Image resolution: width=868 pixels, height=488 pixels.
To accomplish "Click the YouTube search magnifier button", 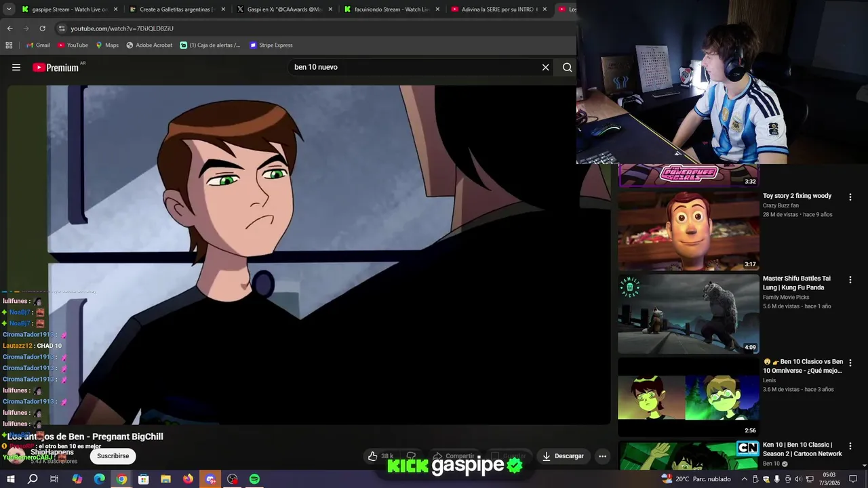I will (x=568, y=67).
